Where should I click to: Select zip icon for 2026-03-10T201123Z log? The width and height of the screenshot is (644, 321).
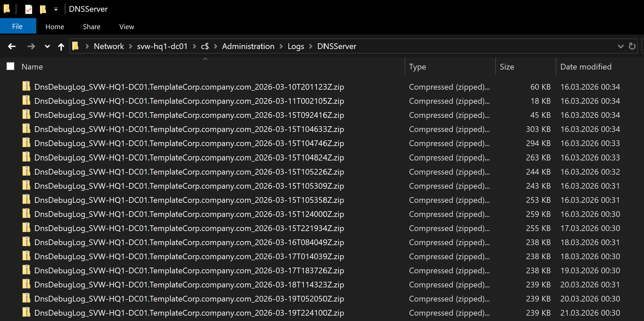point(26,87)
